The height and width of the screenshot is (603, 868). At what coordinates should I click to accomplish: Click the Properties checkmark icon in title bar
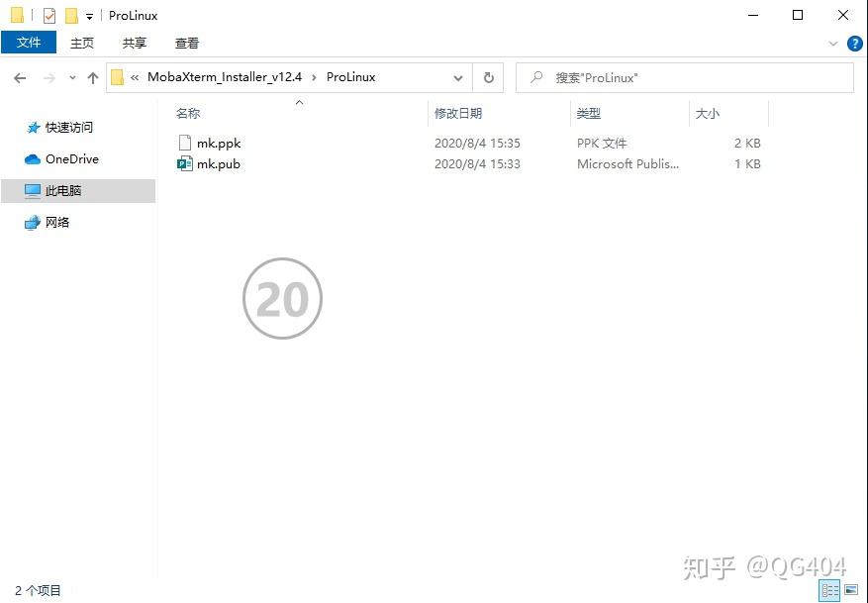(x=49, y=16)
